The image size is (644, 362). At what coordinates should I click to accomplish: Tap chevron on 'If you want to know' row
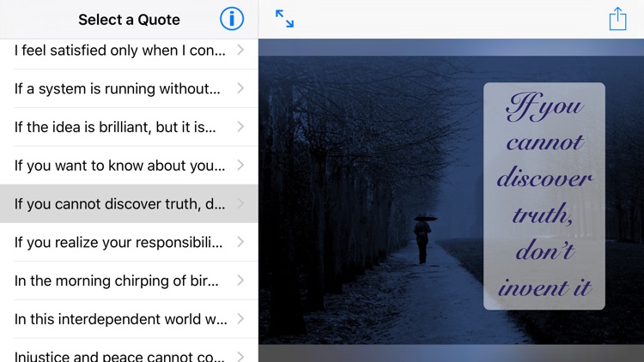tap(240, 165)
